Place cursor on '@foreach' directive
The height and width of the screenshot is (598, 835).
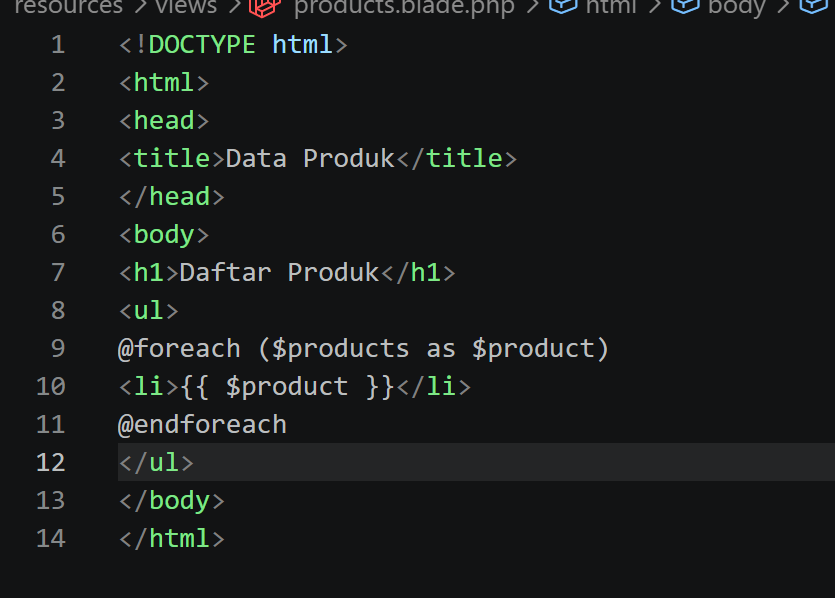pyautogui.click(x=179, y=349)
